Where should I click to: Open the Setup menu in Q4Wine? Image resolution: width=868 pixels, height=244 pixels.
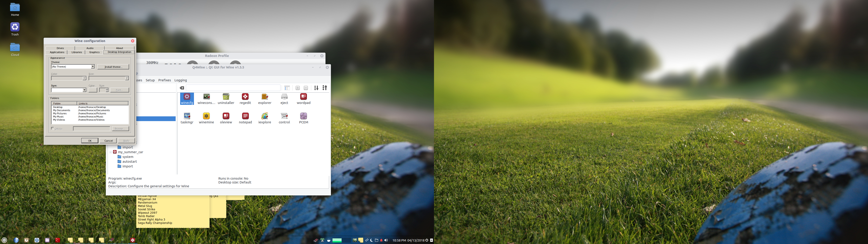(x=150, y=80)
